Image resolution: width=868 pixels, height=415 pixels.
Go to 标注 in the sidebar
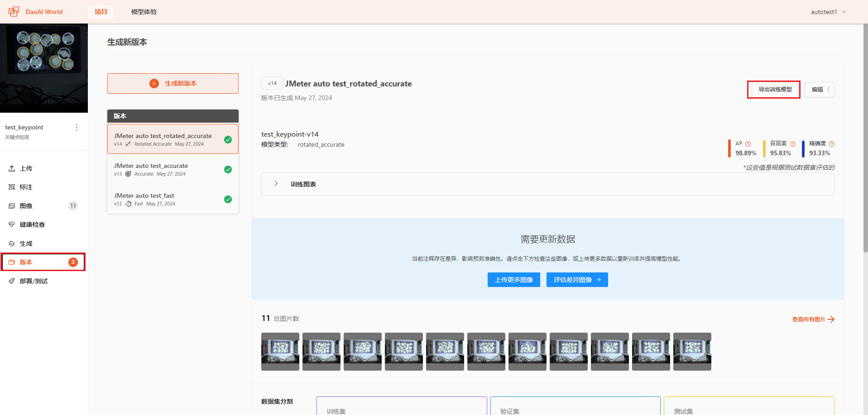tap(44, 187)
